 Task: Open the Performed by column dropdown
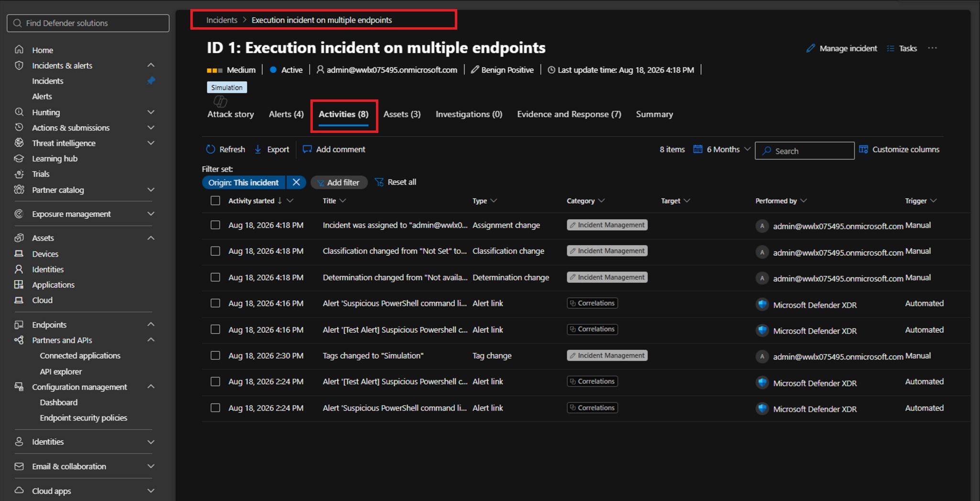[x=804, y=201]
